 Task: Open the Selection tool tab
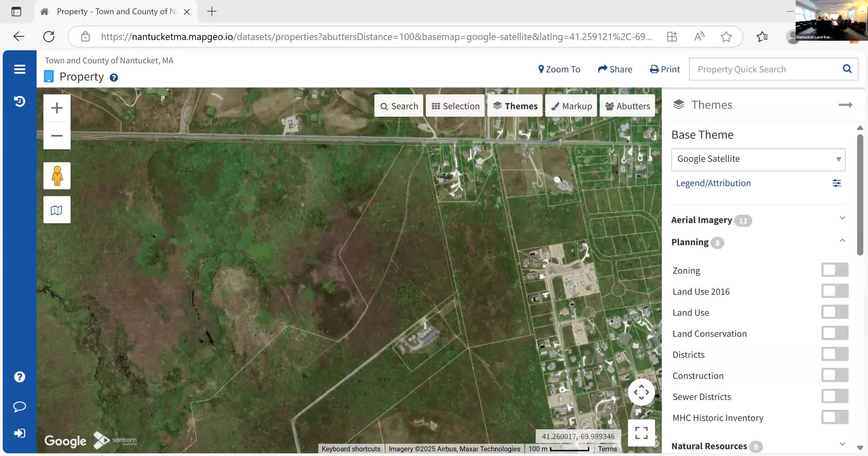coord(455,106)
